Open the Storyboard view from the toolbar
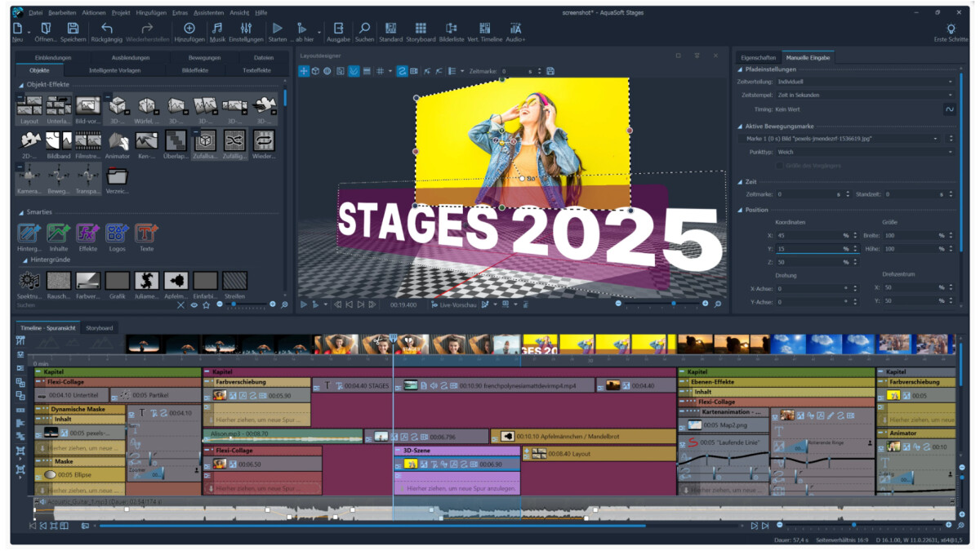 click(421, 32)
